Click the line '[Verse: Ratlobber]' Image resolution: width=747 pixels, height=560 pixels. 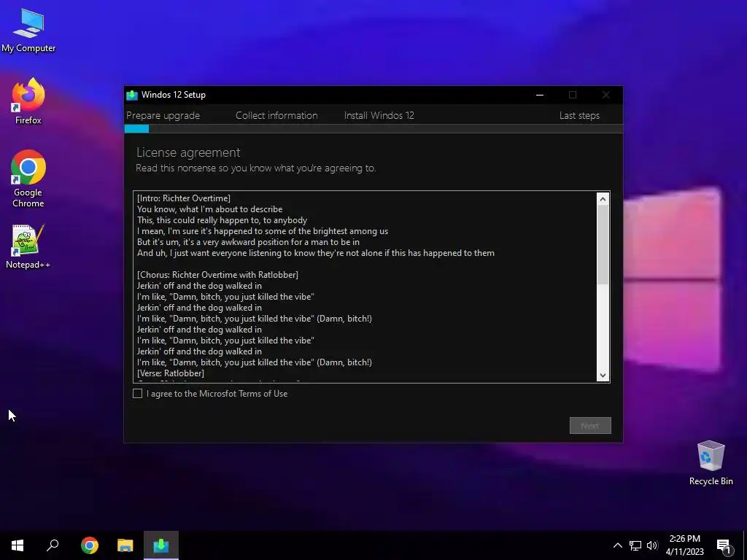click(171, 373)
